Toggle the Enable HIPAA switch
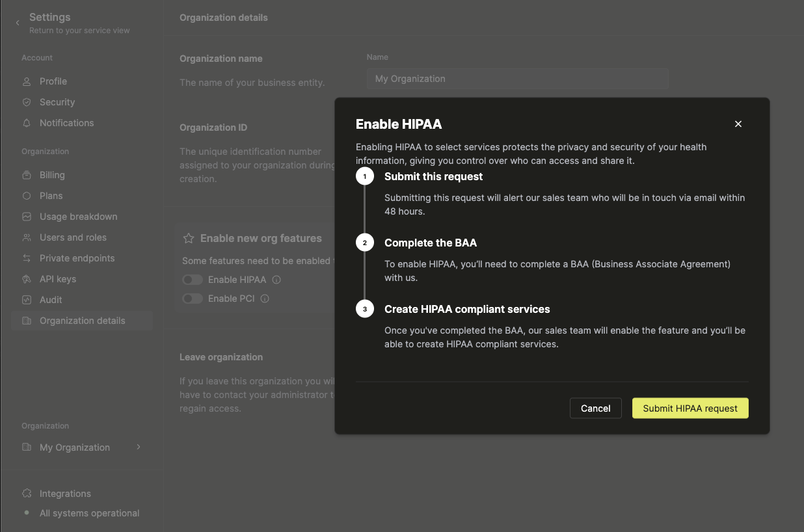Screen dimensions: 804x532 tap(193, 279)
